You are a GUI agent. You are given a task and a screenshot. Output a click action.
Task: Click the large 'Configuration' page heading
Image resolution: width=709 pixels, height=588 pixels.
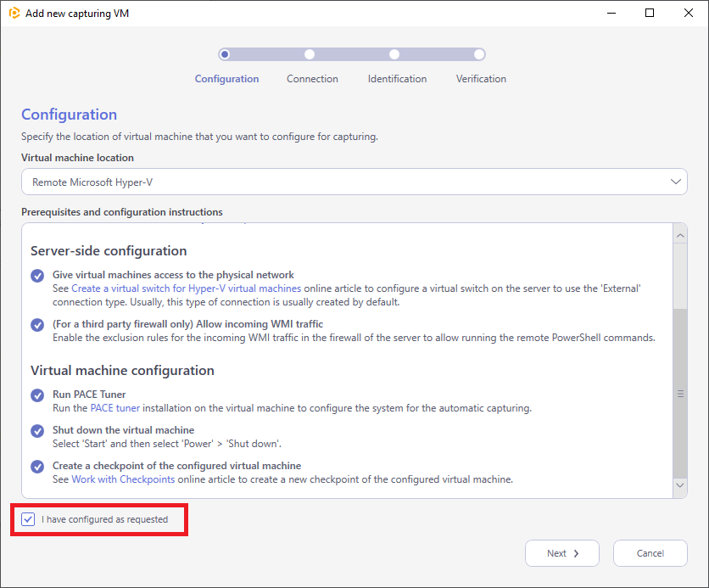point(70,115)
